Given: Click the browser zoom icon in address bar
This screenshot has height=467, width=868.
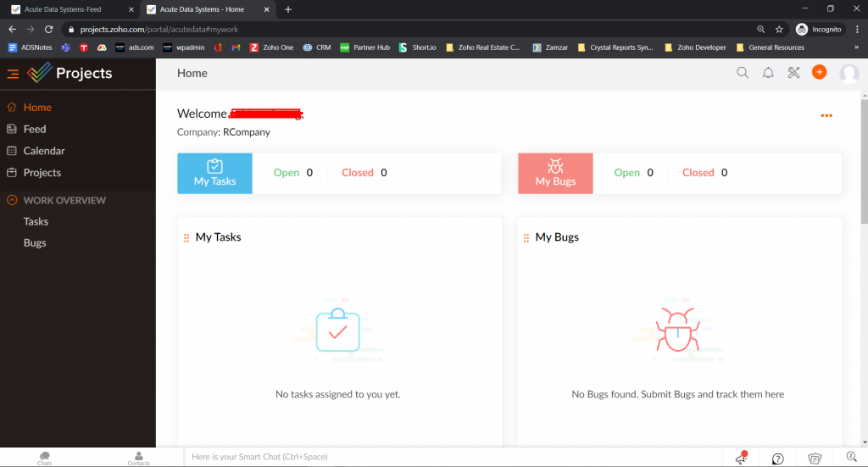Looking at the screenshot, I should (760, 30).
